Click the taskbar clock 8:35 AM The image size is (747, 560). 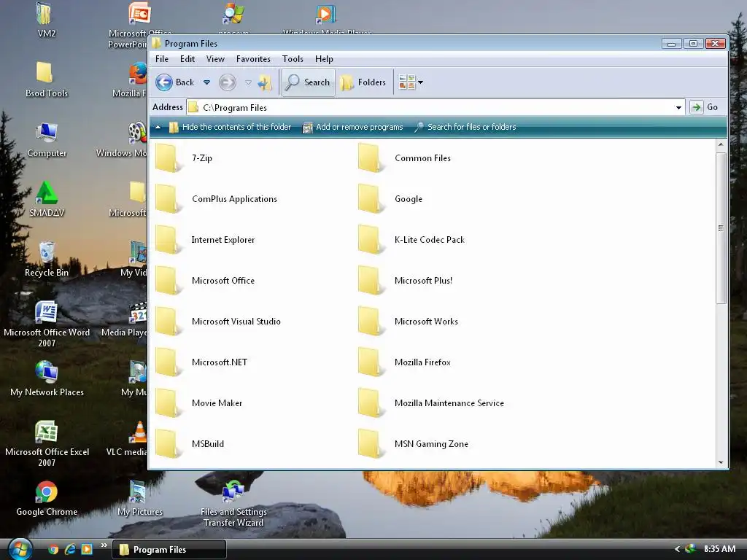[x=719, y=549]
